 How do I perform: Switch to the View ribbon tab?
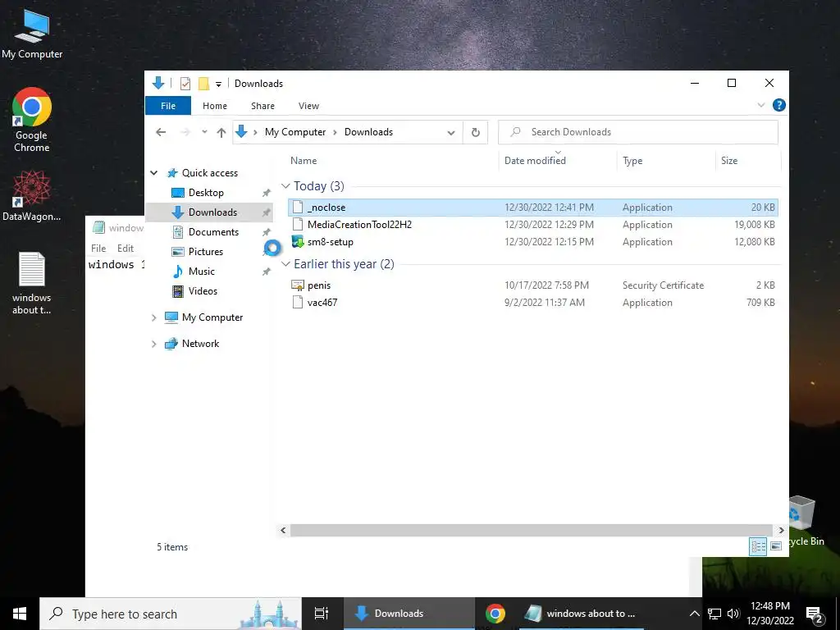click(x=308, y=106)
